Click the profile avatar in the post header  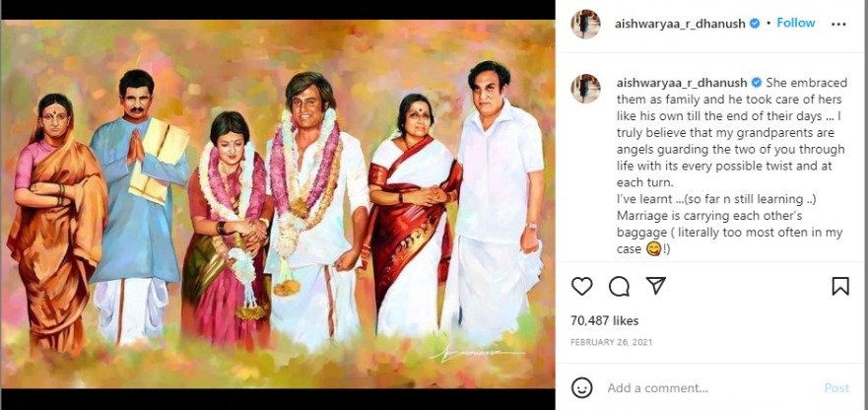[585, 24]
